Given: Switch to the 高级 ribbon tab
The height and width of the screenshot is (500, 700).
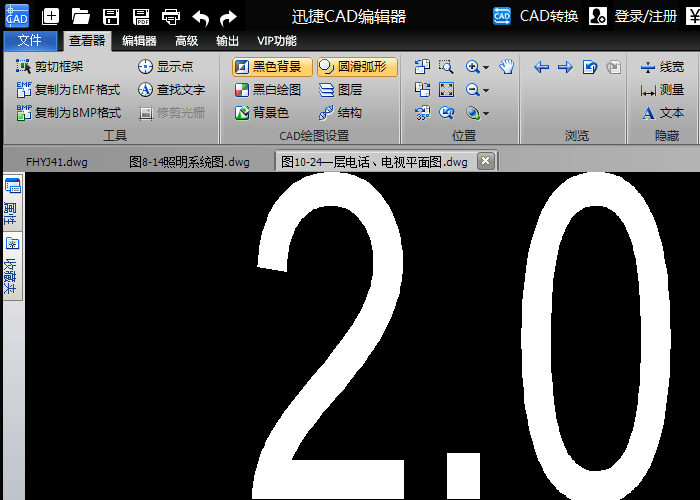Looking at the screenshot, I should click(187, 41).
